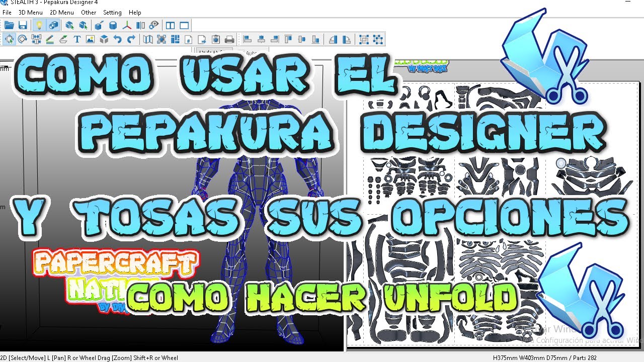Image resolution: width=644 pixels, height=362 pixels.
Task: Align selected parts to the right
Action: 275,39
